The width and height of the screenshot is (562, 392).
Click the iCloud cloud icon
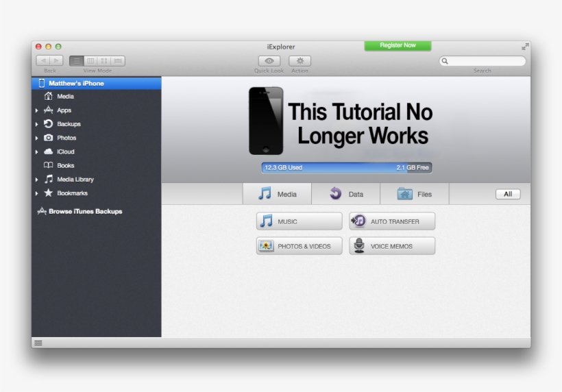(x=48, y=151)
